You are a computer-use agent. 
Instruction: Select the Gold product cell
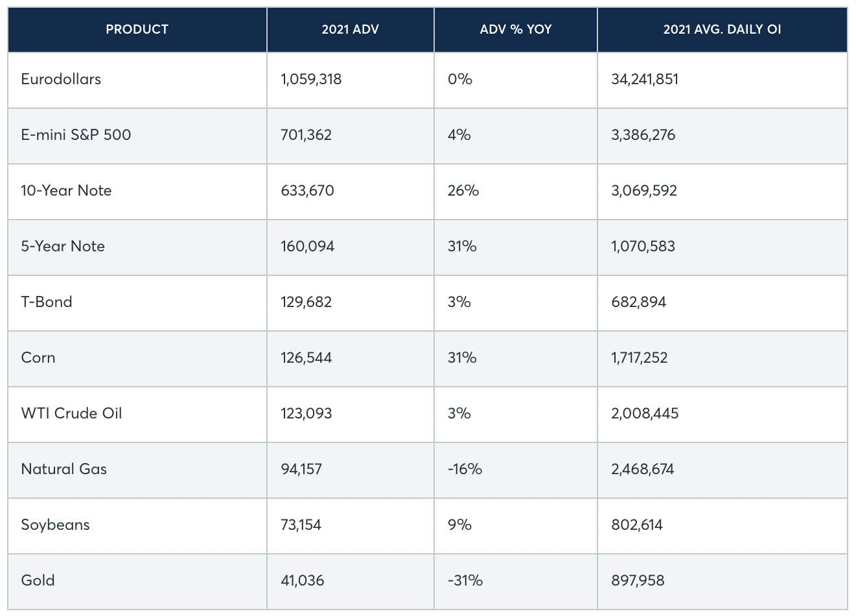click(x=137, y=582)
